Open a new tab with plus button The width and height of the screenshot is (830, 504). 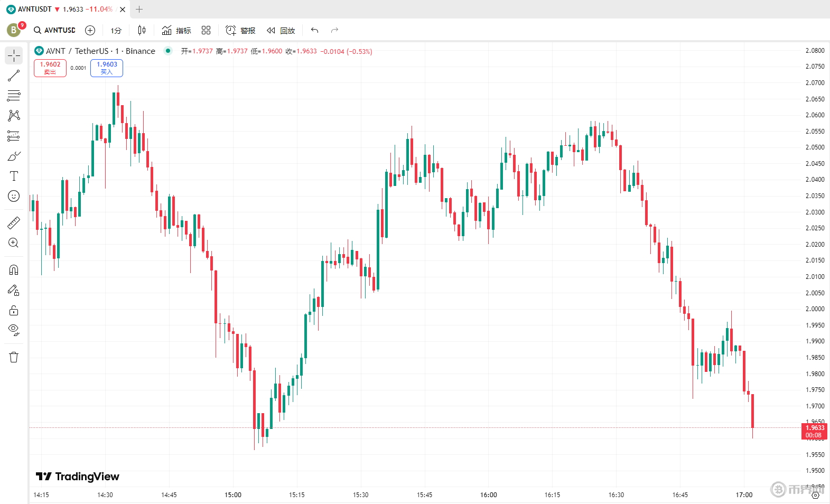point(139,9)
